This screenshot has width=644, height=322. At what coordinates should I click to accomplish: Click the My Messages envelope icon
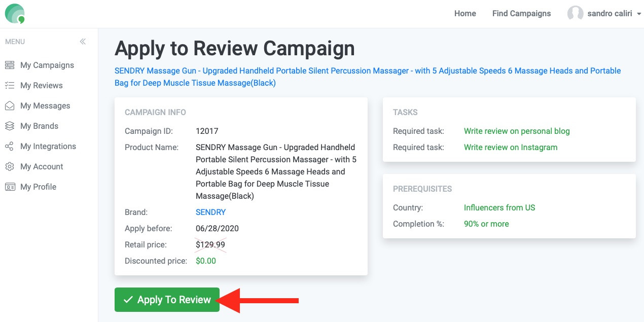coord(10,105)
